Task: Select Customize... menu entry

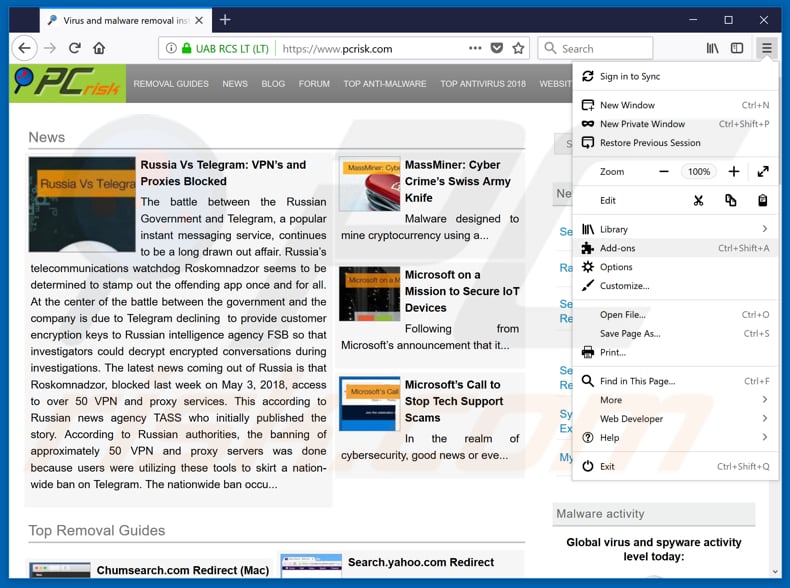Action: [x=675, y=286]
